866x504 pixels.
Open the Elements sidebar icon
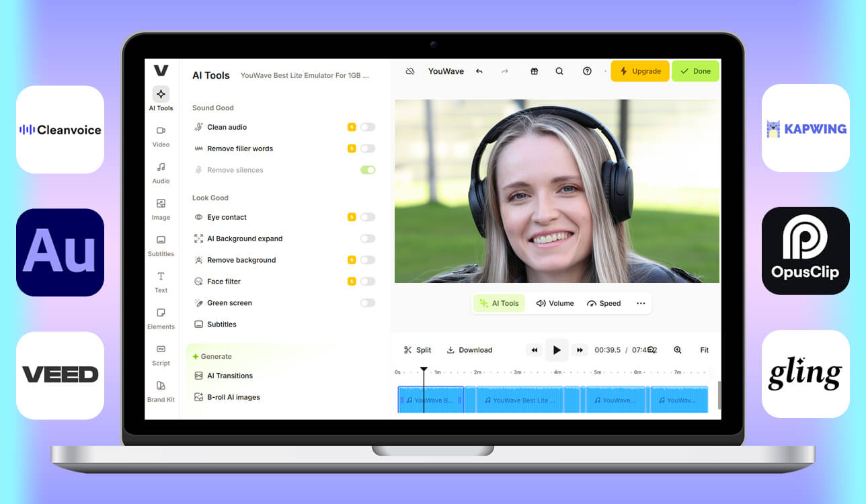(x=161, y=318)
